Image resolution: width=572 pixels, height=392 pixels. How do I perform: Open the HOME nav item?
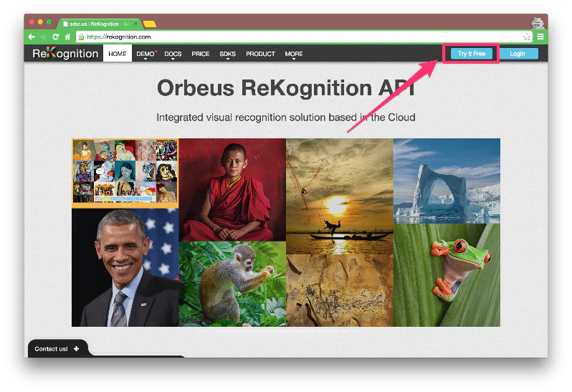click(118, 54)
